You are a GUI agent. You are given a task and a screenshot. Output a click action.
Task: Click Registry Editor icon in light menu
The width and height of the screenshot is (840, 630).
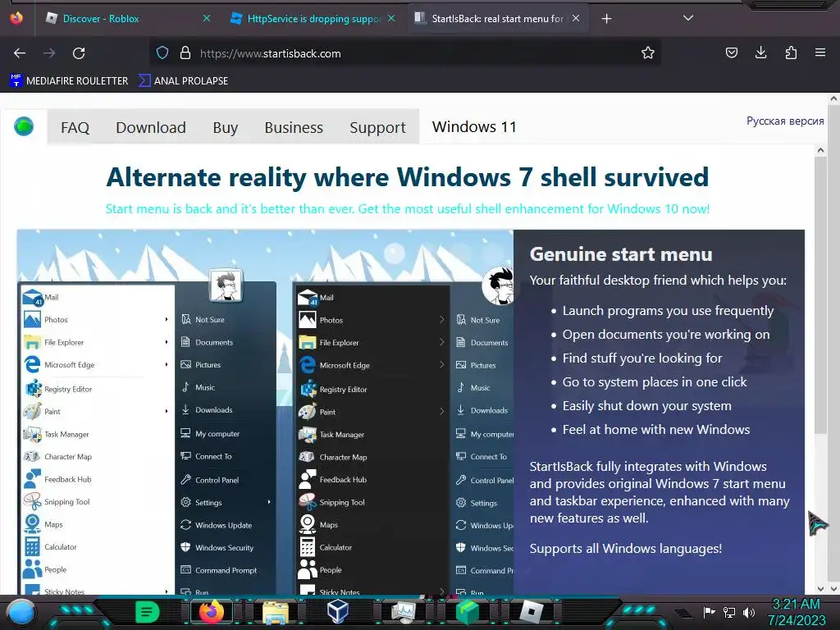(x=33, y=388)
